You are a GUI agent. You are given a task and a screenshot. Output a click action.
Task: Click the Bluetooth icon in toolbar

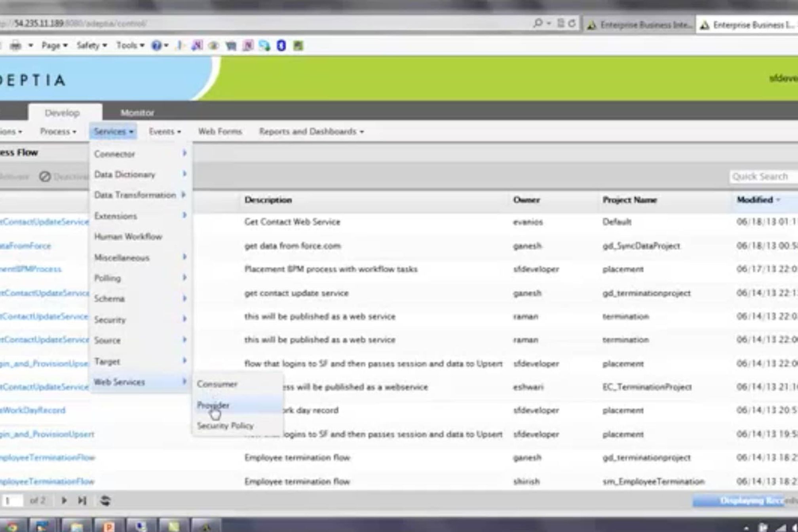[x=281, y=46]
